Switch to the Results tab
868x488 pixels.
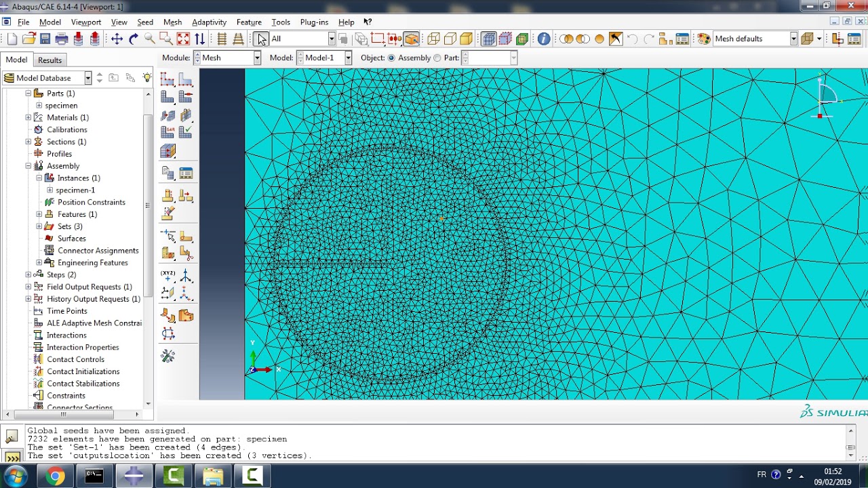coord(50,60)
